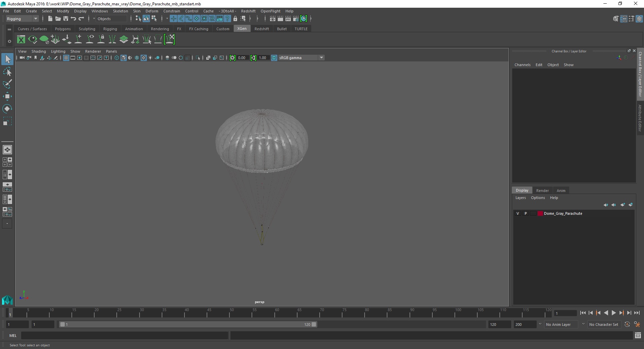Start IPR render button
Screen dimensions: 644x349
288,19
